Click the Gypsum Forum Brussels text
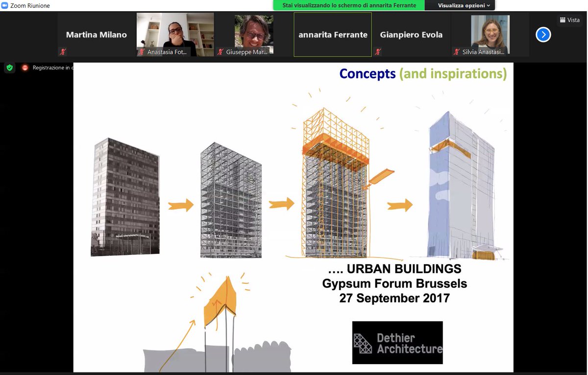This screenshot has width=588, height=375. [394, 283]
